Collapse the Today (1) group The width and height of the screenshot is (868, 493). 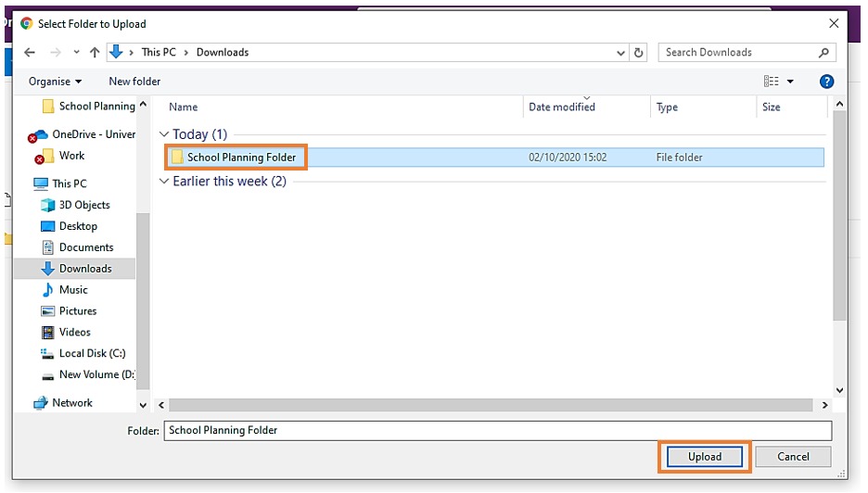164,134
